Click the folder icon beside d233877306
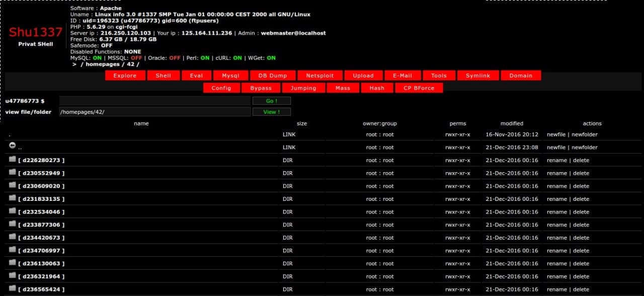The width and height of the screenshot is (644, 296). tap(13, 224)
